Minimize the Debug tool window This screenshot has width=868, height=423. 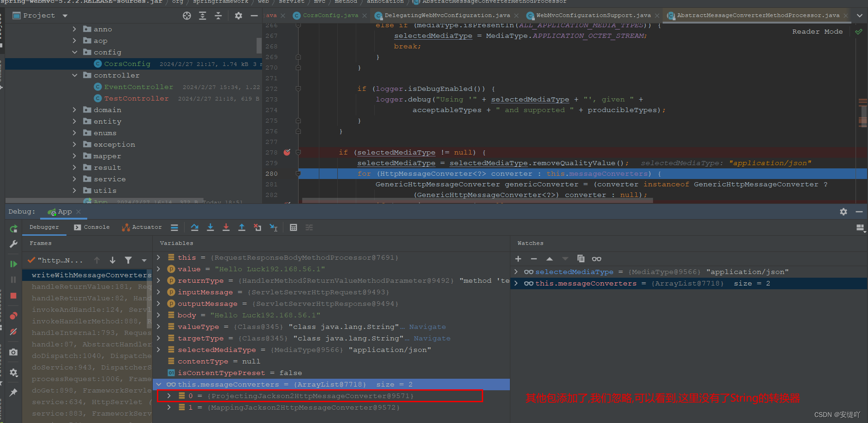(x=859, y=211)
